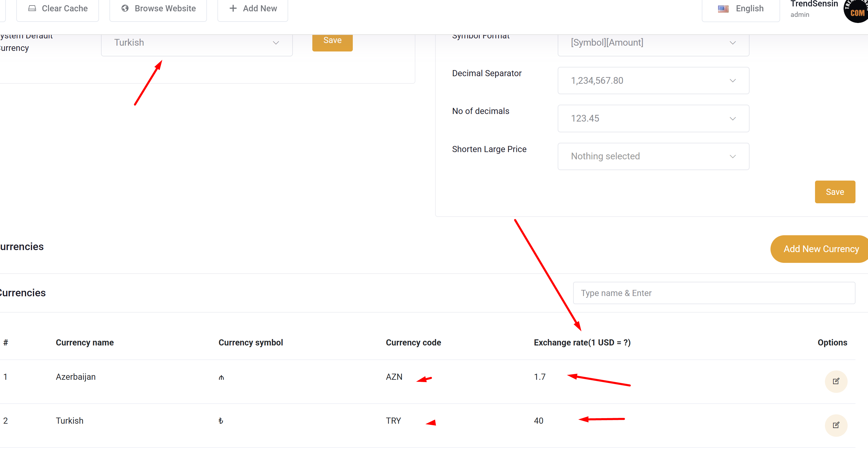The image size is (868, 451).
Task: Open the No of decimals dropdown
Action: [x=653, y=118]
